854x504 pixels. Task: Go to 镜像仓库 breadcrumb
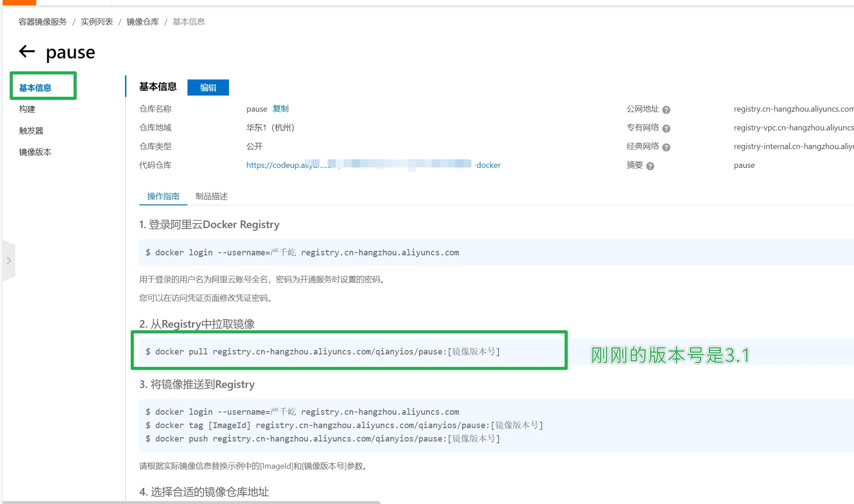click(x=142, y=22)
